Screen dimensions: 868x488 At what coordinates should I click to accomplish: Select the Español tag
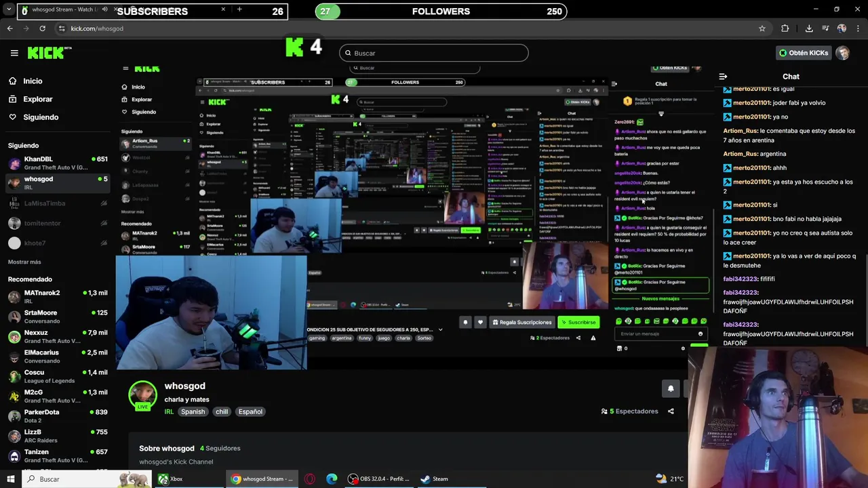click(250, 411)
